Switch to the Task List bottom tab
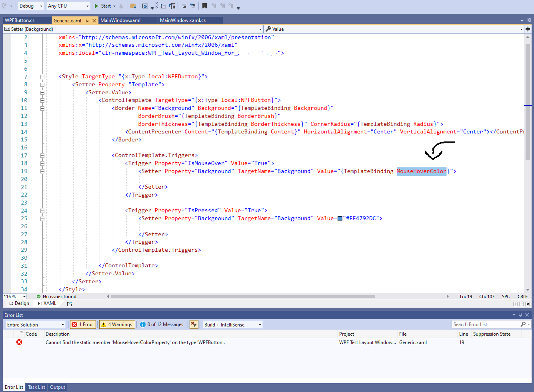534x392 pixels. tap(36, 387)
